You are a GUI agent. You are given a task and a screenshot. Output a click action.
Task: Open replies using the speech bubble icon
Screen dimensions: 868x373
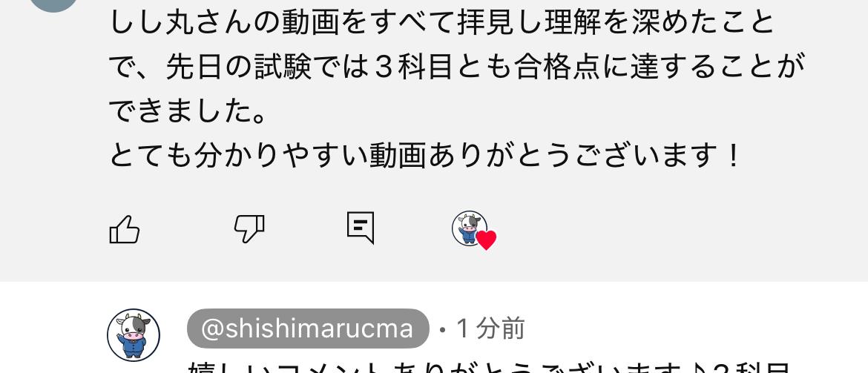[x=361, y=228]
